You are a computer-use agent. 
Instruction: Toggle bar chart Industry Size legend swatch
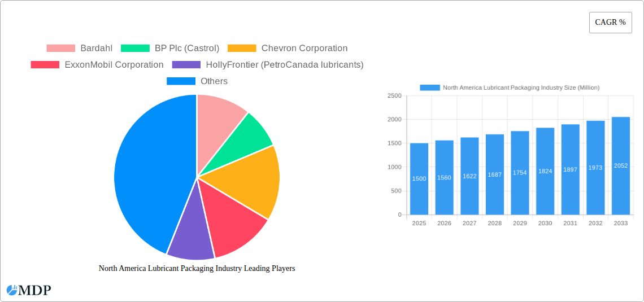[x=429, y=88]
